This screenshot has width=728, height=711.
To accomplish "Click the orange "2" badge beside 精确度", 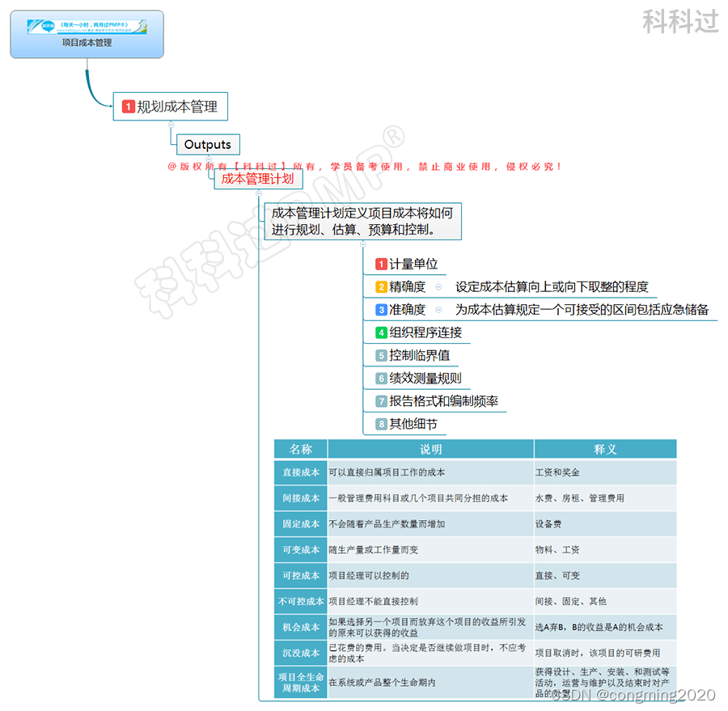I will tap(380, 286).
